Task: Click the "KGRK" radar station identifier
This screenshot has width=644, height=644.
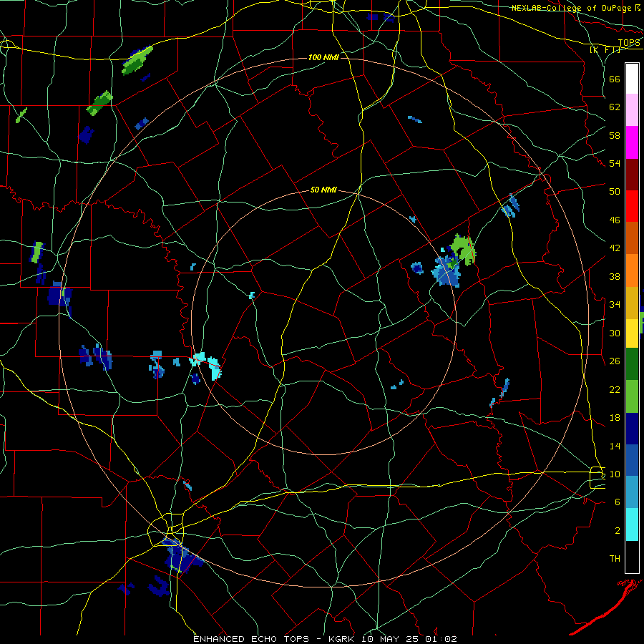Action: pyautogui.click(x=343, y=639)
